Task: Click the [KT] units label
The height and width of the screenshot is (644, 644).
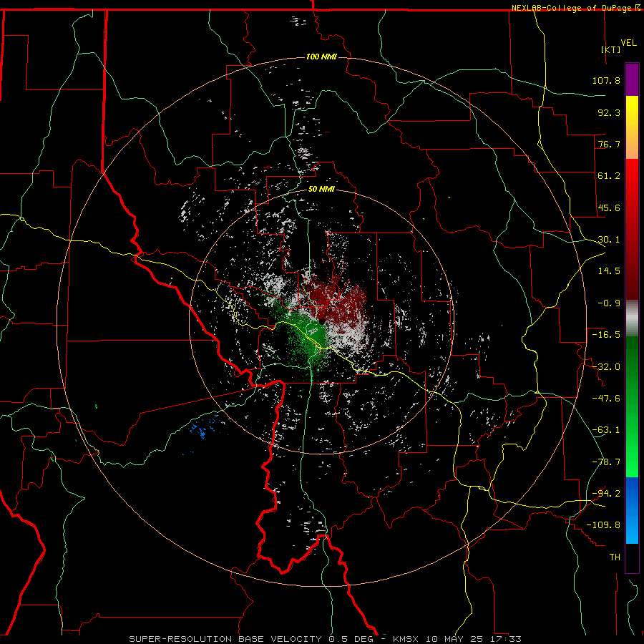Action: click(611, 49)
